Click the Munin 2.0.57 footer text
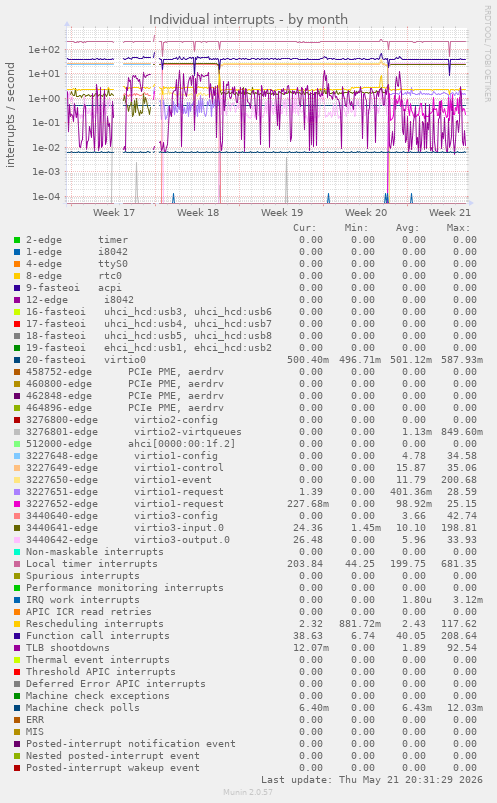This screenshot has width=497, height=803. click(248, 792)
